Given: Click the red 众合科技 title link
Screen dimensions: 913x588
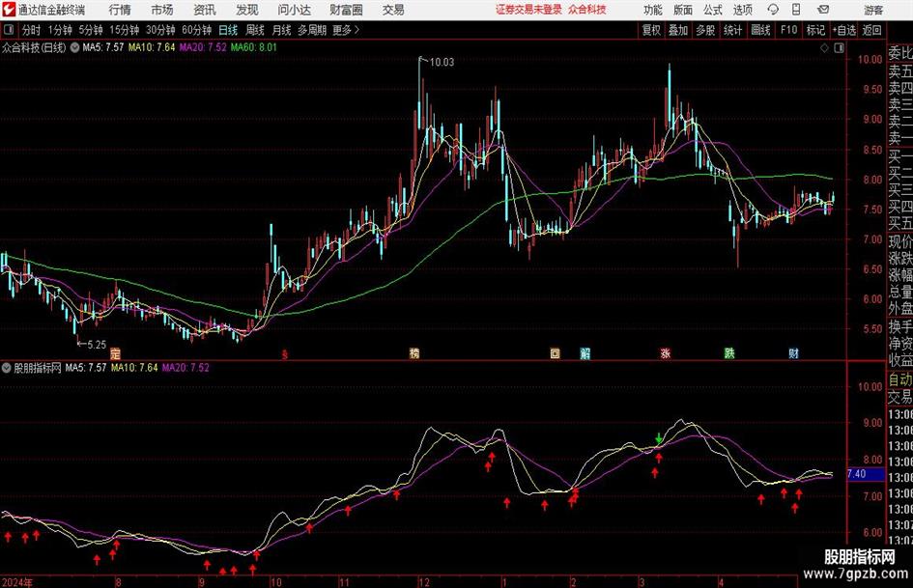Looking at the screenshot, I should tap(587, 10).
